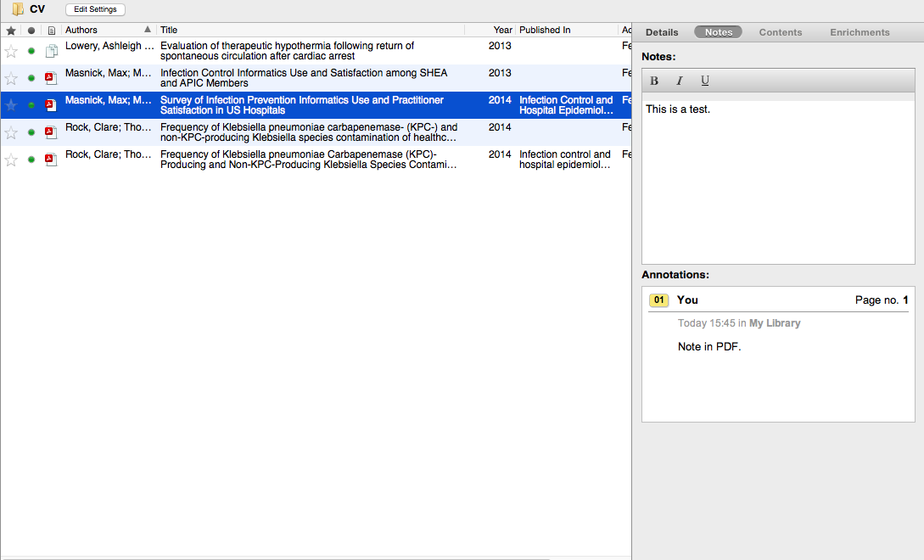Toggle Underline in the Notes toolbar
The image size is (924, 560).
705,81
